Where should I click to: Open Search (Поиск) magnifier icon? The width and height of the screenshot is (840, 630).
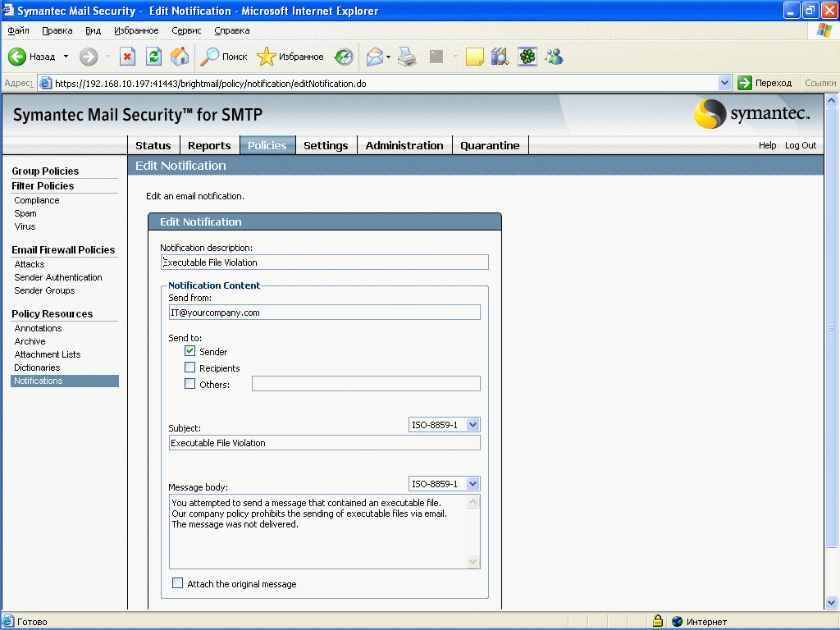pos(209,57)
